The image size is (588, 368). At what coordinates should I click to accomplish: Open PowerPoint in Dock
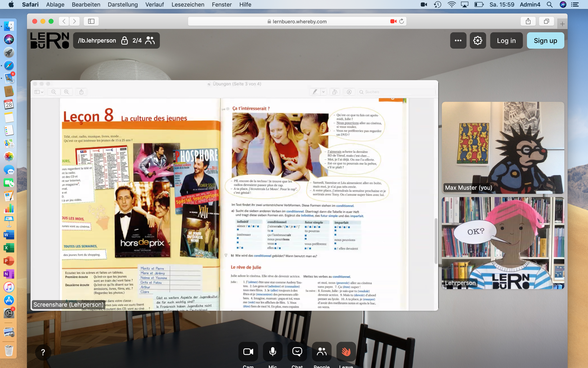pyautogui.click(x=9, y=261)
